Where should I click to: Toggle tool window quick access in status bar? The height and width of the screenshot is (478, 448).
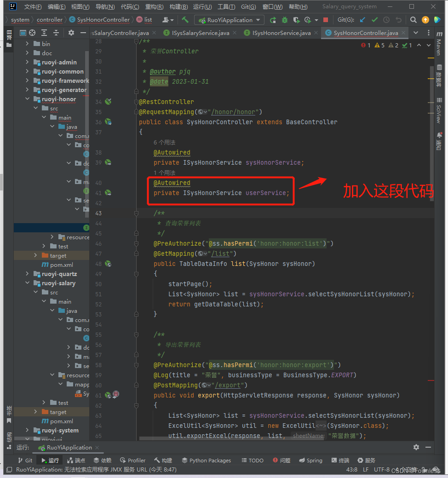pos(9,469)
